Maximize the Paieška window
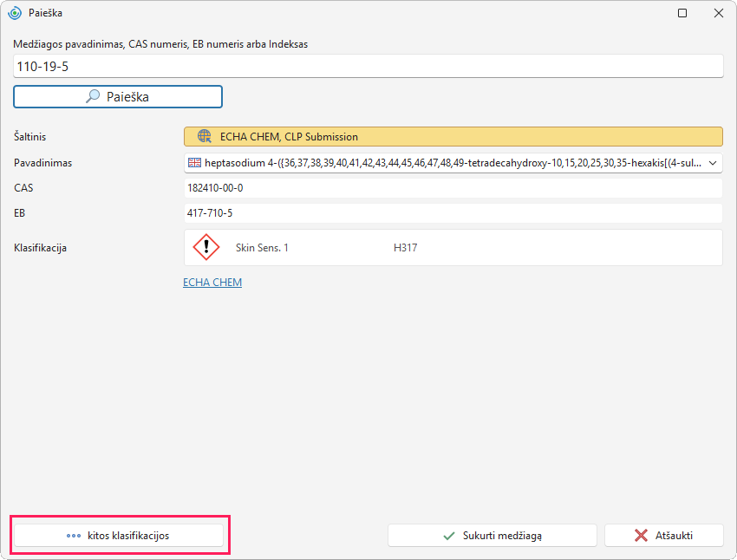 click(x=682, y=13)
